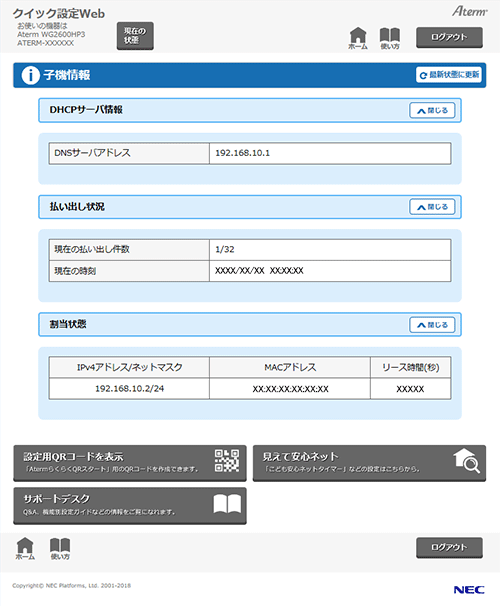This screenshot has width=500, height=606.
Task: Click the リース時間(秒) column header
Action: click(410, 367)
